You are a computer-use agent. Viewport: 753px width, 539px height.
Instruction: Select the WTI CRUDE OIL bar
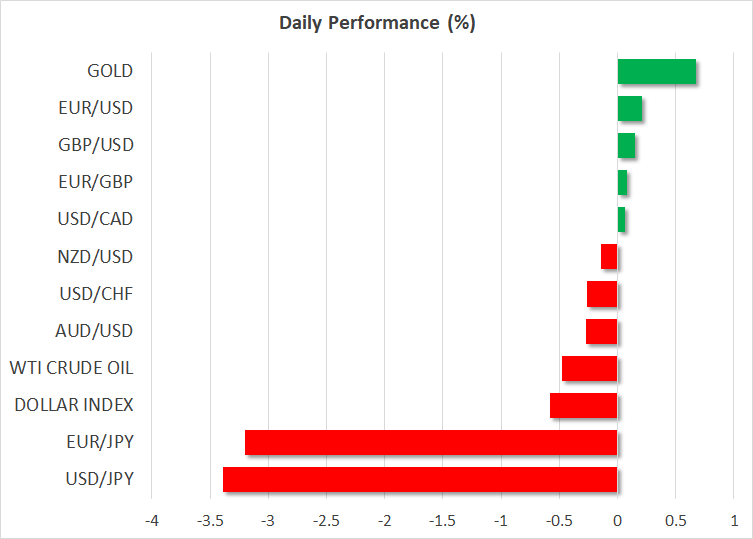590,368
